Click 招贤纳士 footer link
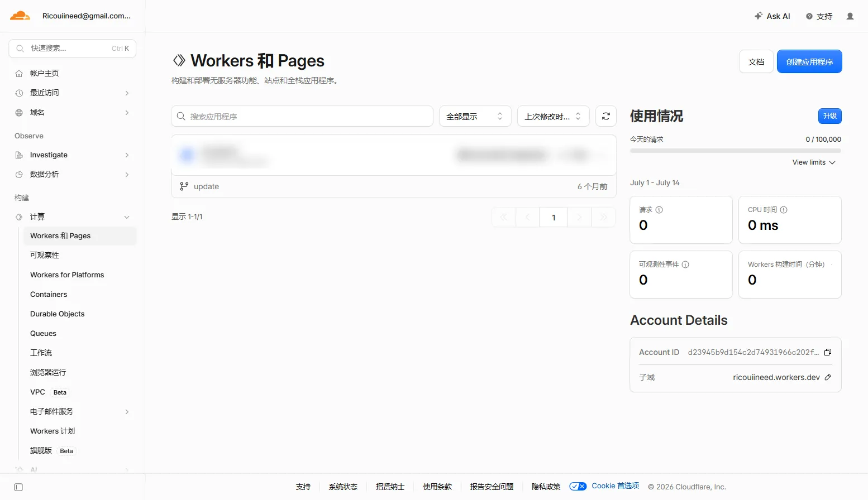The image size is (868, 500). 390,487
